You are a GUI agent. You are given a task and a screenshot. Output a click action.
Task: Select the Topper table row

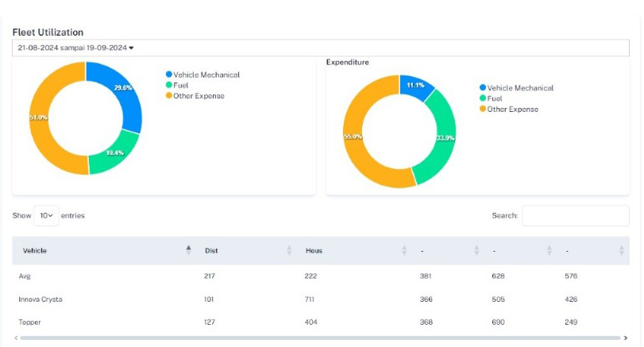click(x=30, y=322)
